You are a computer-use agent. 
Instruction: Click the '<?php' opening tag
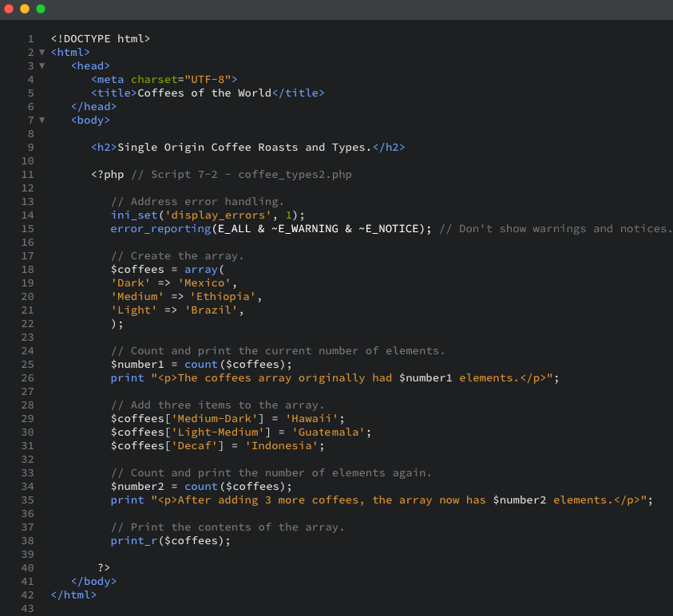107,175
